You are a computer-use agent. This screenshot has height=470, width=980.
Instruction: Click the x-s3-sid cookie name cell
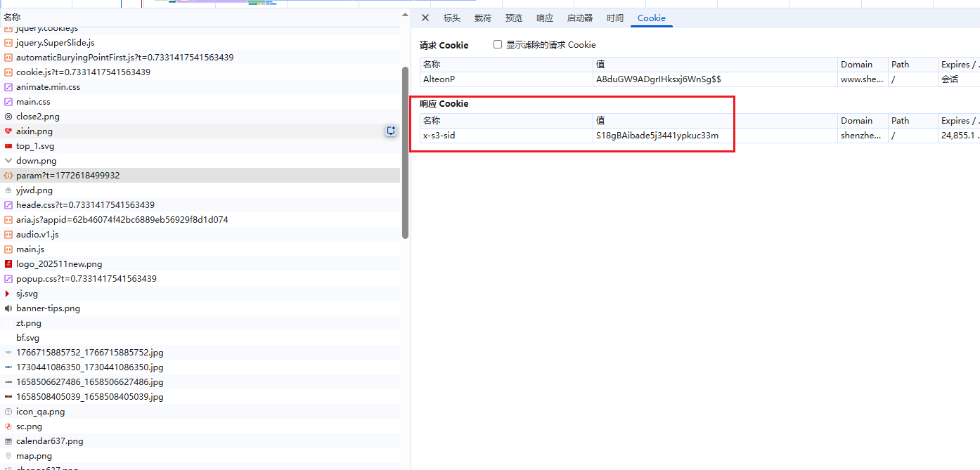tap(506, 136)
